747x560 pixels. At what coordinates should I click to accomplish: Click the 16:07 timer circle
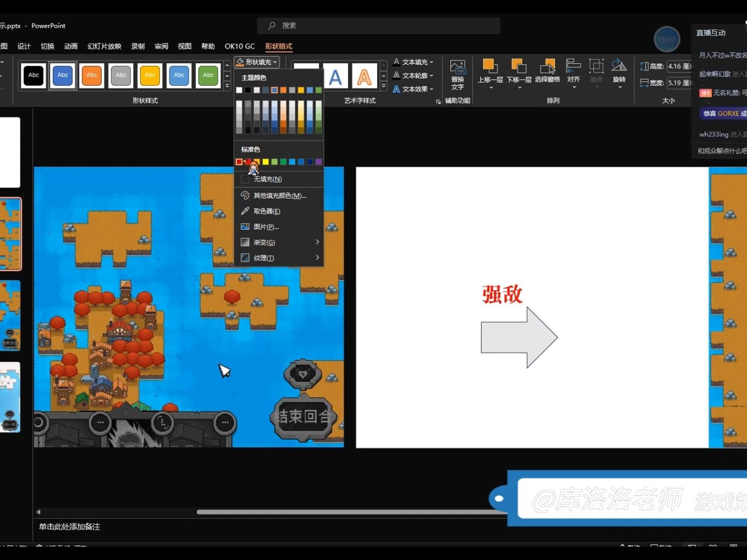(667, 39)
